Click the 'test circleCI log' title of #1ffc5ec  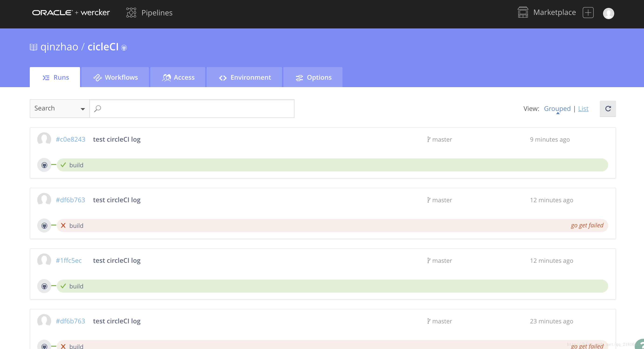(x=117, y=260)
